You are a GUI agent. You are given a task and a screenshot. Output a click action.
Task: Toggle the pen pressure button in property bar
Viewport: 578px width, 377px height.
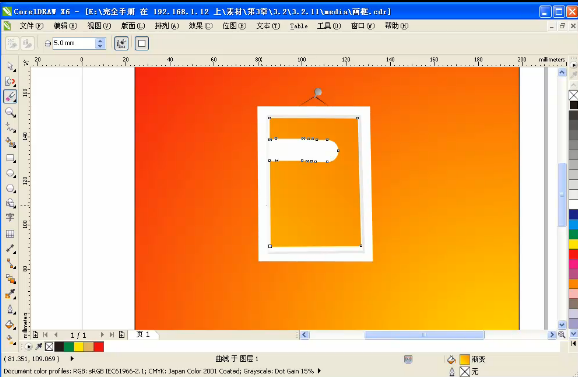[x=121, y=43]
